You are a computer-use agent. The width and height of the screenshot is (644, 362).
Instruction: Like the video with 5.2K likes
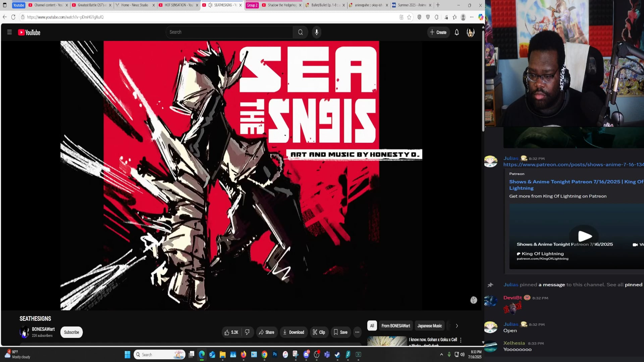pos(231,332)
